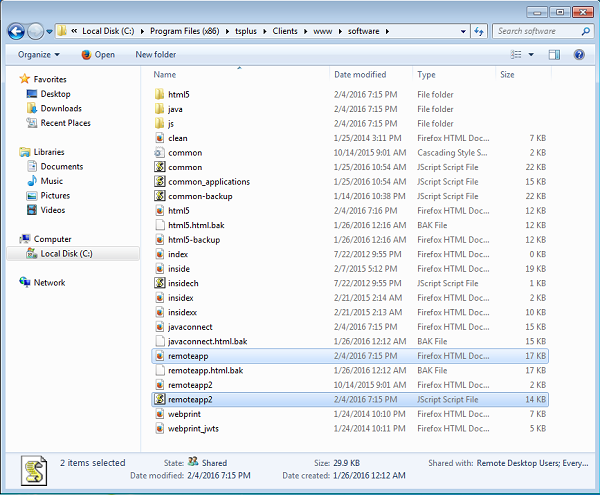Click into the Search software field
600x495 pixels.
coord(538,31)
